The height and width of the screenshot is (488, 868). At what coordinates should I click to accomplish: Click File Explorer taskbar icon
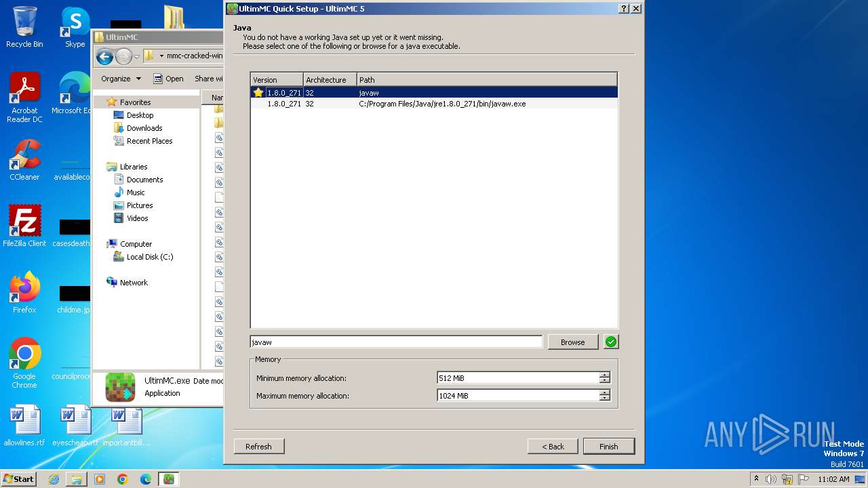pyautogui.click(x=77, y=479)
